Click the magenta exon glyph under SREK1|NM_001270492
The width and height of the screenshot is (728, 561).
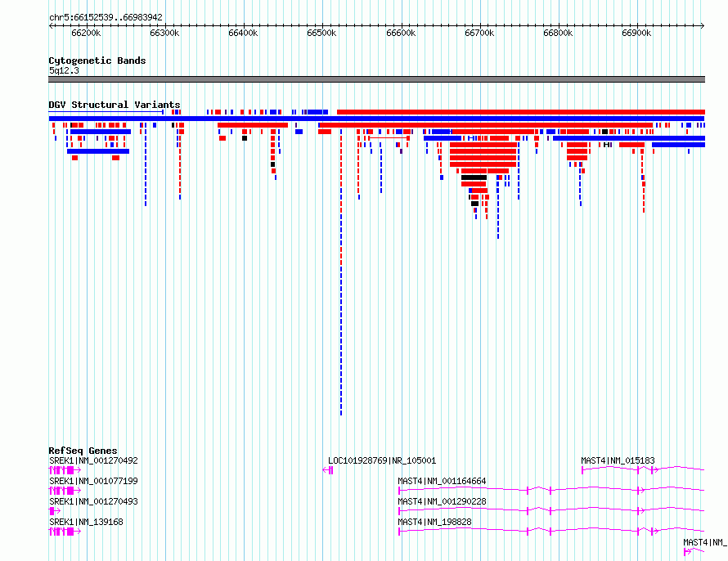[x=65, y=470]
